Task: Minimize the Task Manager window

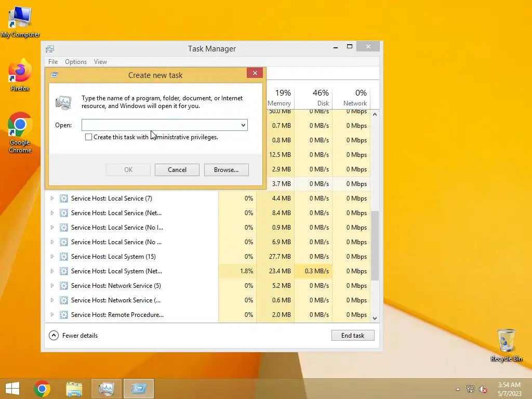Action: tap(336, 47)
